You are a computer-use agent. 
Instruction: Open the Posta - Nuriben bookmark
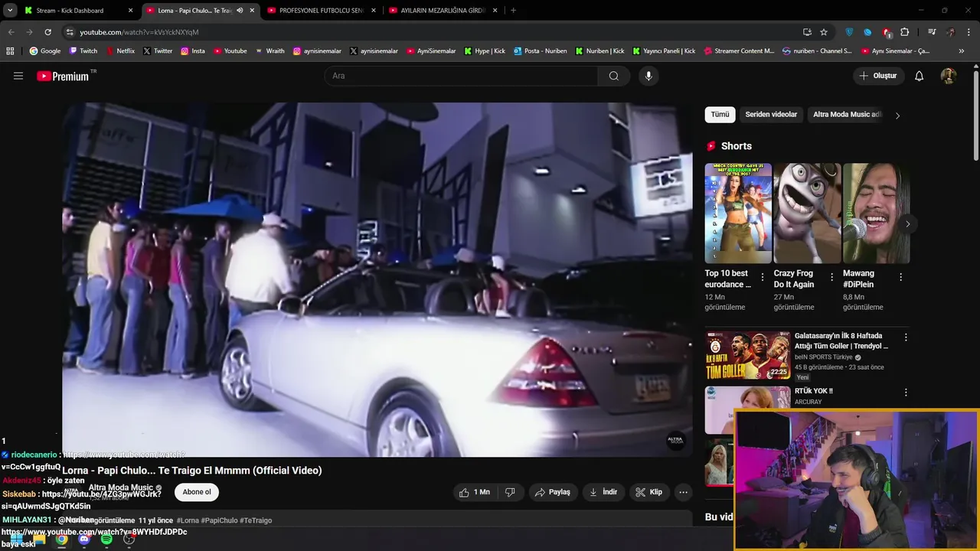[541, 51]
